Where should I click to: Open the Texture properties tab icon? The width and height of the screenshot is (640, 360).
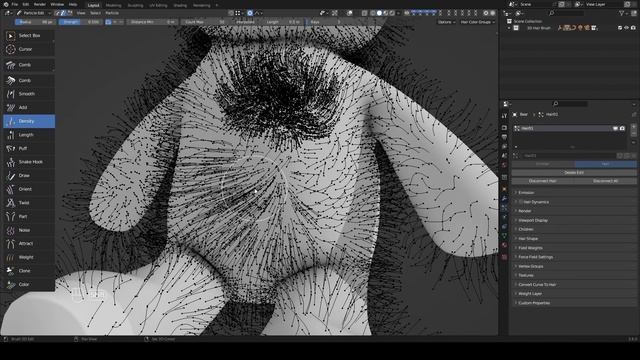click(x=504, y=257)
